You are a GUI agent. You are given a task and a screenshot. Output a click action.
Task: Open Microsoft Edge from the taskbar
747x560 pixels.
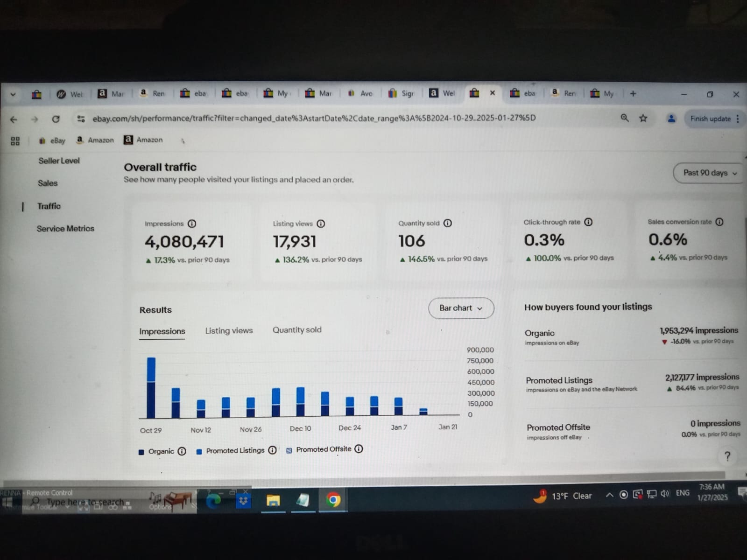213,501
